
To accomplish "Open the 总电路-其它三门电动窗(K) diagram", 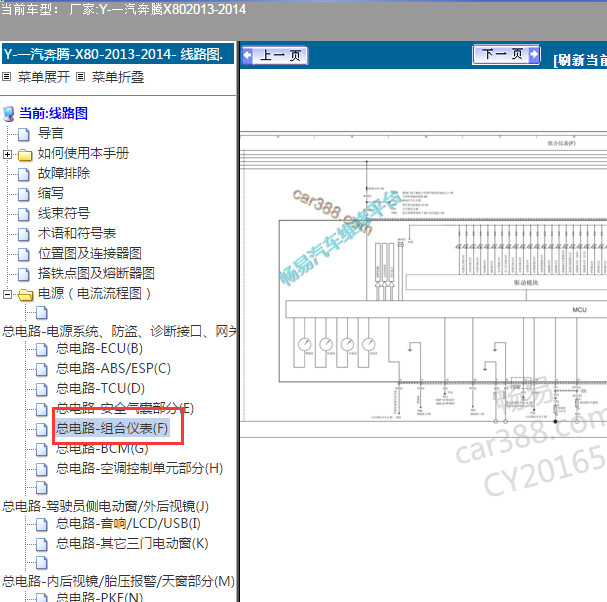I will click(132, 544).
